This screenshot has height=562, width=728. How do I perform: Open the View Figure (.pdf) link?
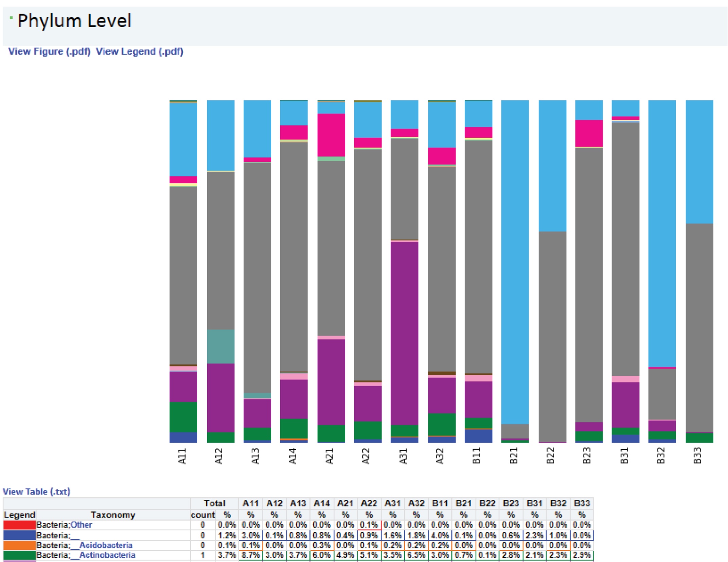[x=50, y=52]
